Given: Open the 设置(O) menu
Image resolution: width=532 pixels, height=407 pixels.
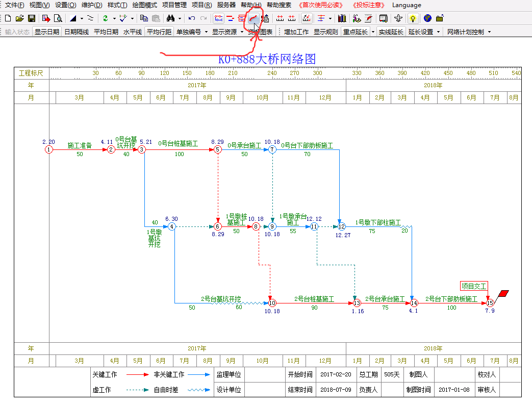Looking at the screenshot, I should pos(66,5).
